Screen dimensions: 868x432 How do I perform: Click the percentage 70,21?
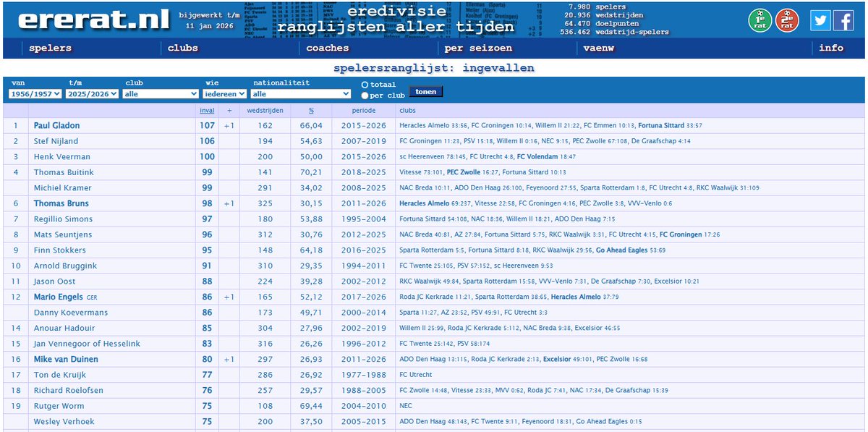click(311, 172)
